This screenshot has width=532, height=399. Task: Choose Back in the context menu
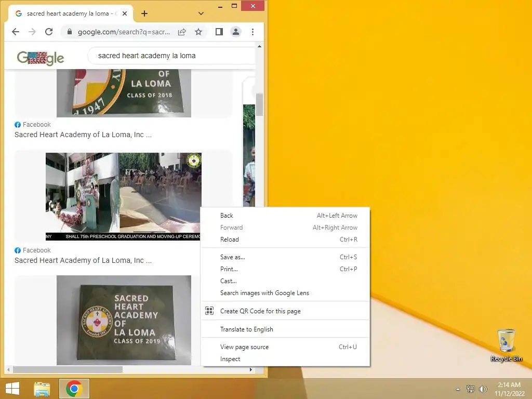click(285, 216)
